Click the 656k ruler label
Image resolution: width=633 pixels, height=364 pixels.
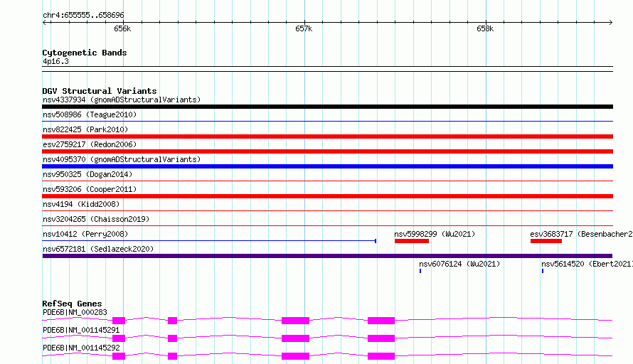tap(122, 28)
